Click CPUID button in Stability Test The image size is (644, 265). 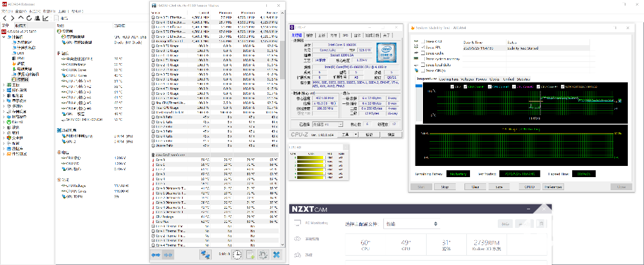click(x=529, y=187)
